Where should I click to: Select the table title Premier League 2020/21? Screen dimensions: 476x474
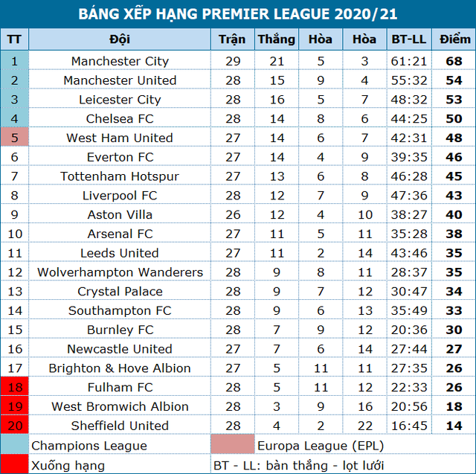click(238, 14)
